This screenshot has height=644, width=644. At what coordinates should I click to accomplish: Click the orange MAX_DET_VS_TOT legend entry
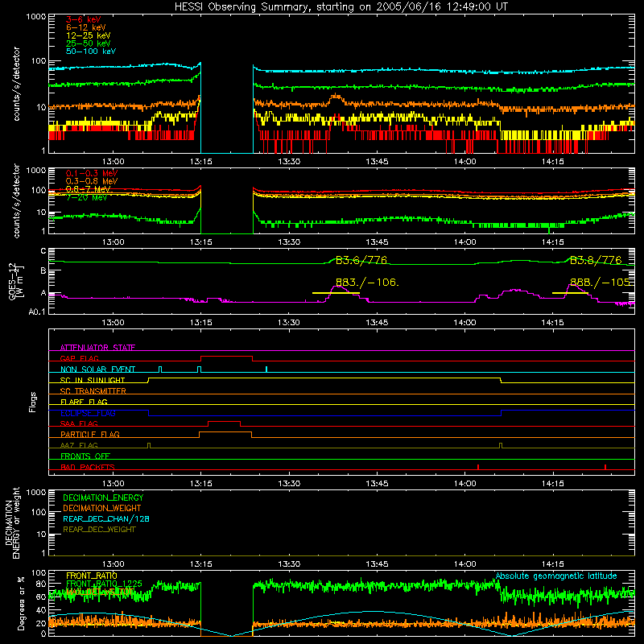click(100, 592)
